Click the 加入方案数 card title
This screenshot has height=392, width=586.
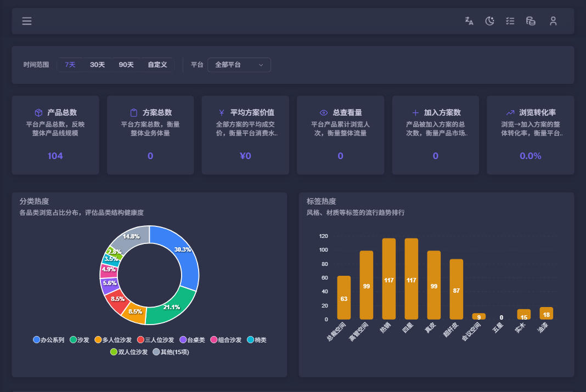click(x=442, y=112)
